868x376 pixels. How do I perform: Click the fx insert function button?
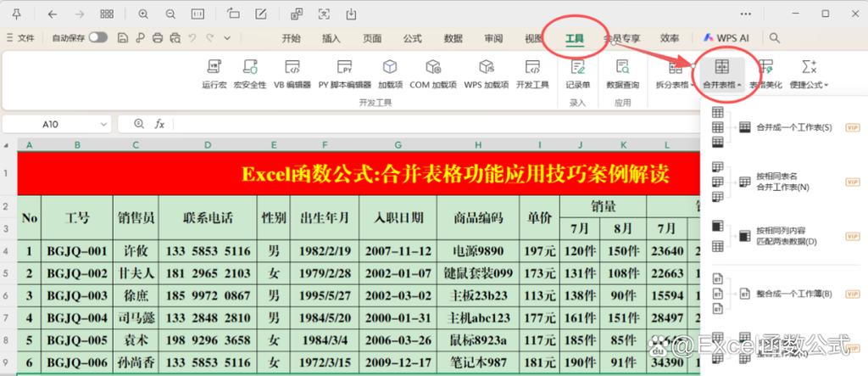pyautogui.click(x=159, y=124)
